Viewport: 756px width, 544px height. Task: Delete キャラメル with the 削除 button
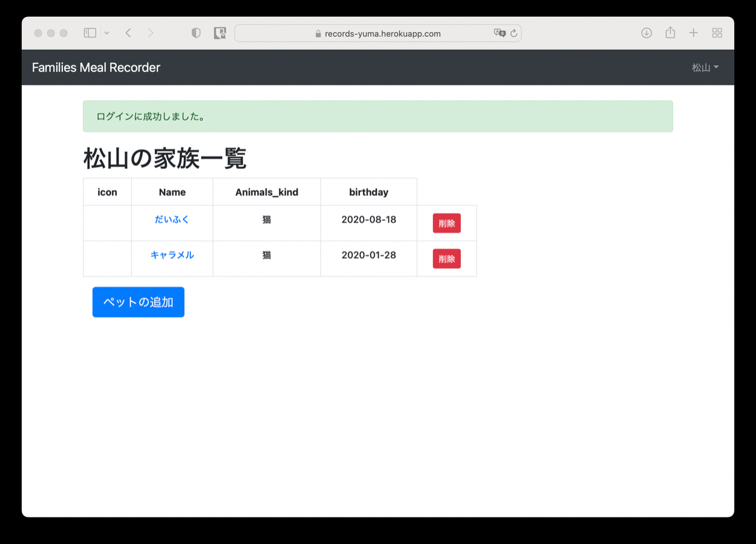point(446,259)
